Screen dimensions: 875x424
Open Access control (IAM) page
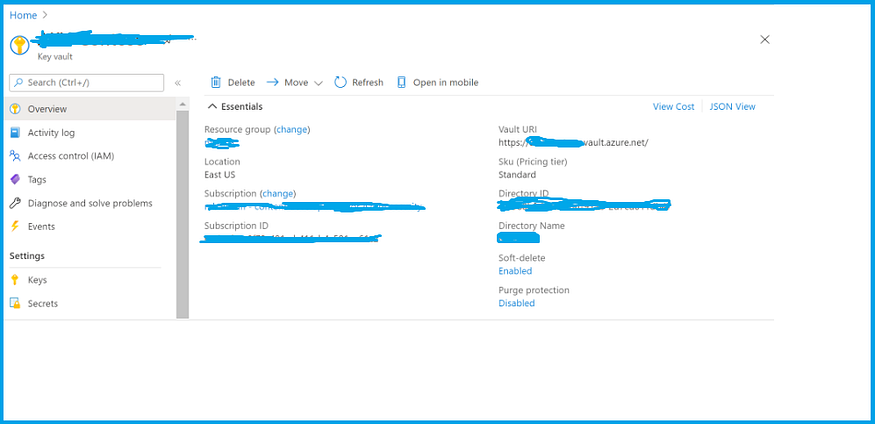tap(90, 156)
